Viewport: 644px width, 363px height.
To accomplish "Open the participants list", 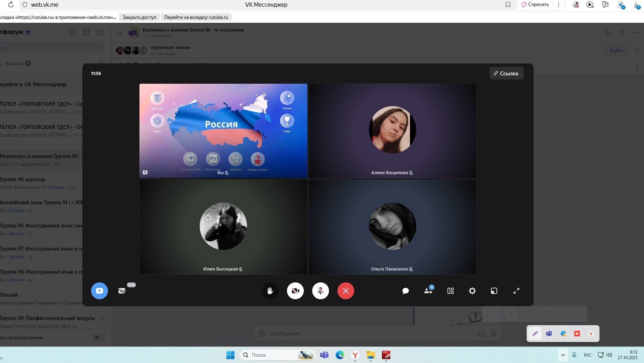I will pos(428,291).
